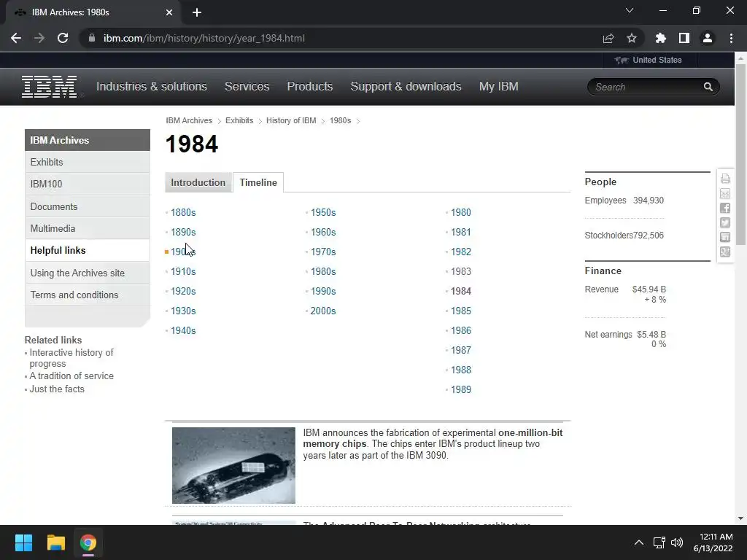The height and width of the screenshot is (560, 747).
Task: Share the page on Facebook
Action: (725, 208)
